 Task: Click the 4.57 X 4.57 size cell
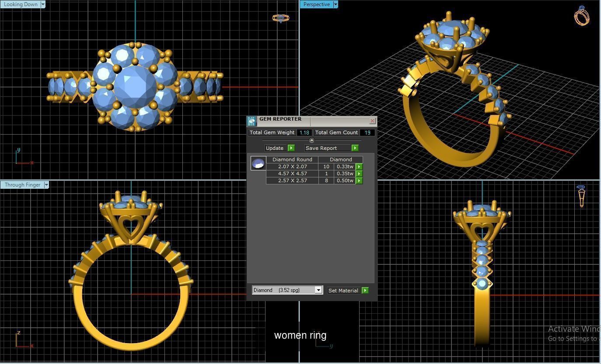point(292,173)
